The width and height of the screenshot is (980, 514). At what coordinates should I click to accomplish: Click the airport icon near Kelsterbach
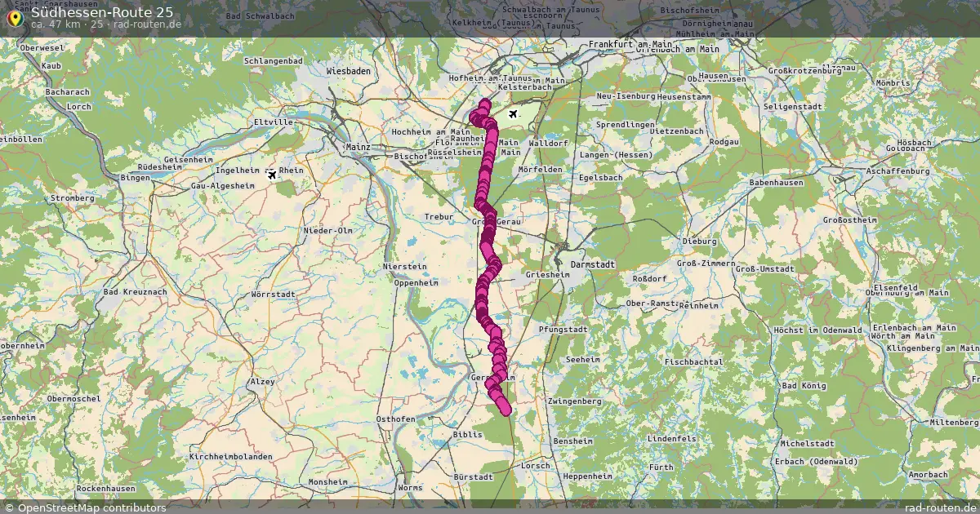tap(513, 113)
